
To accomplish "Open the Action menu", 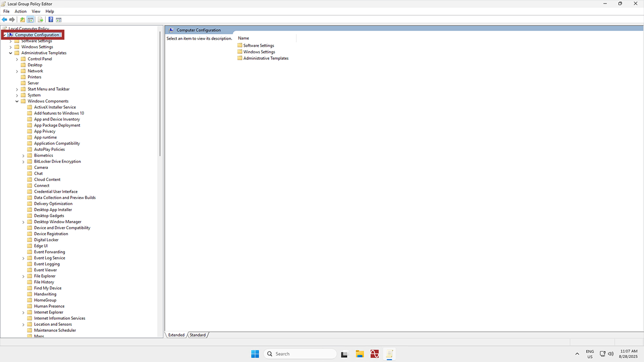I will (x=21, y=11).
